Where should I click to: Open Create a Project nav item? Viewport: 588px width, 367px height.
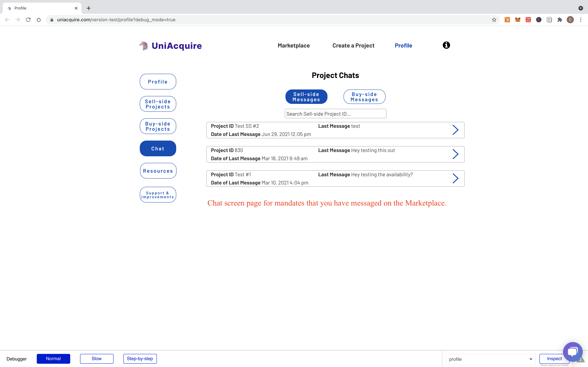coord(353,46)
